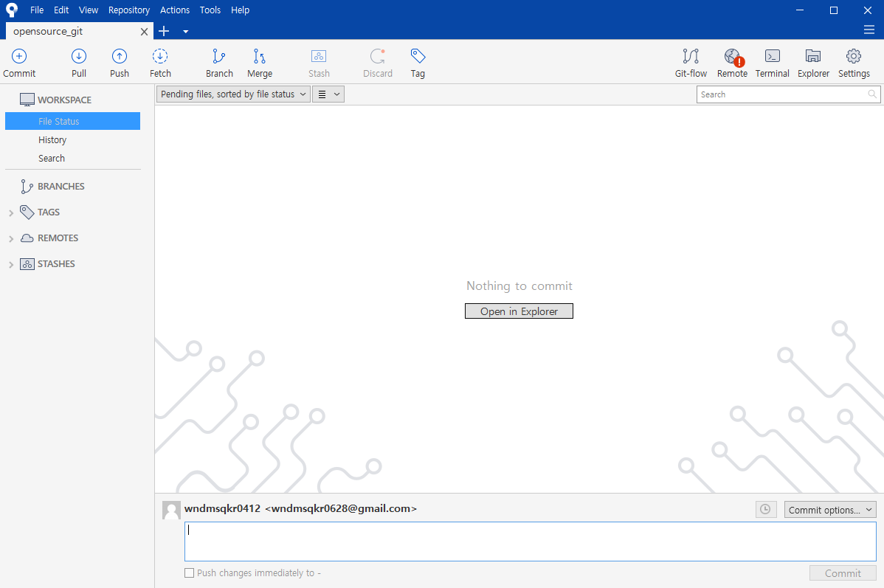Open the Tools menu

210,10
